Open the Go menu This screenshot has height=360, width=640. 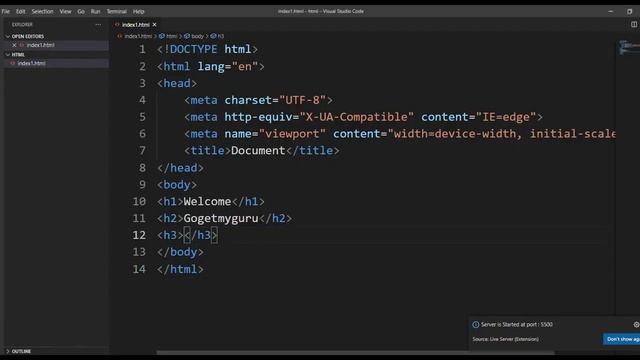pos(81,11)
